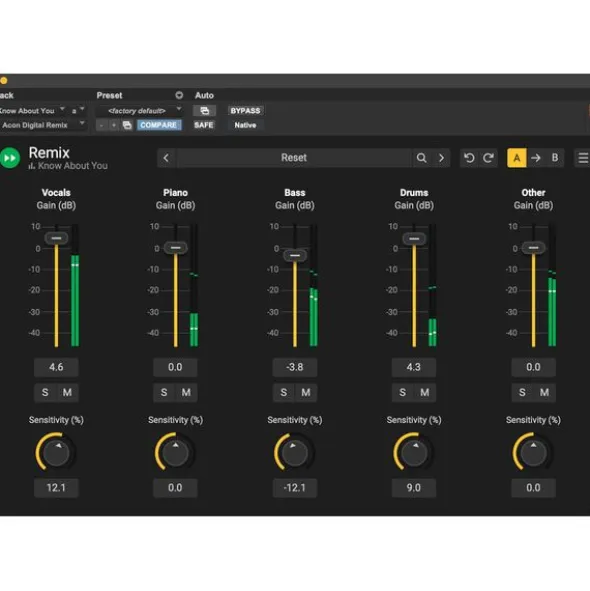Click the Preset header label
The width and height of the screenshot is (590, 591).
point(109,95)
